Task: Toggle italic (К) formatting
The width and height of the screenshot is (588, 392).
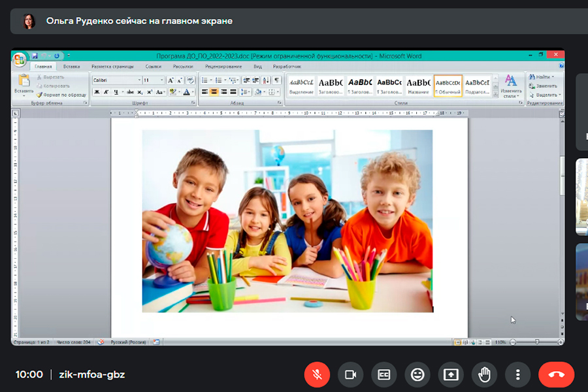Action: [106, 92]
